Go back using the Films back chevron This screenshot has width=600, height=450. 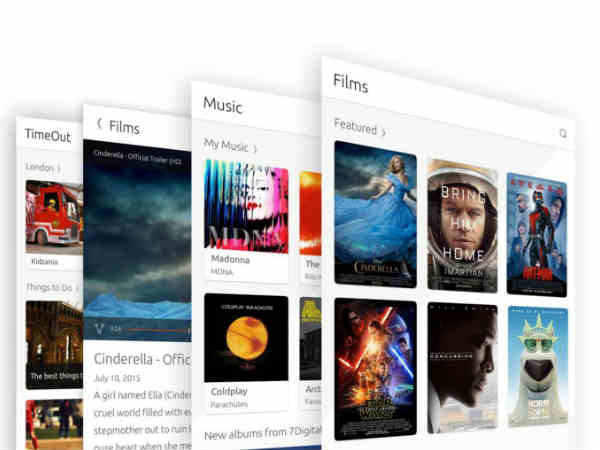[x=98, y=125]
